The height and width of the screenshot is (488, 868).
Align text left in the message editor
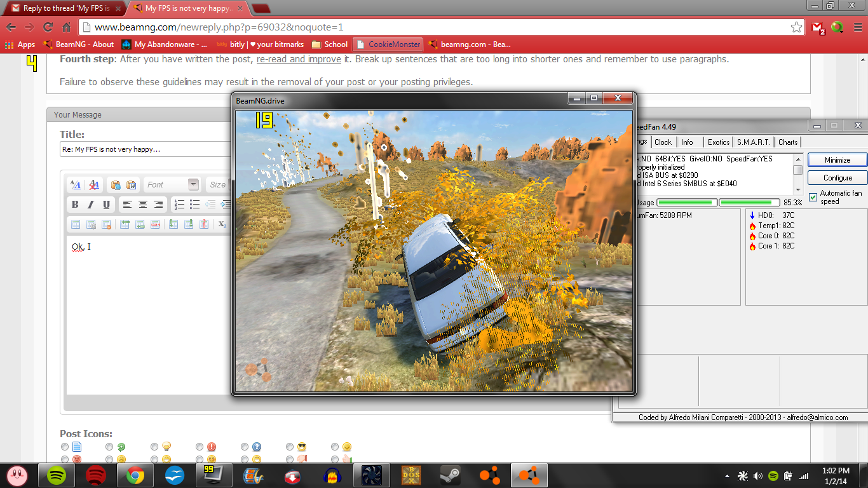[127, 205]
